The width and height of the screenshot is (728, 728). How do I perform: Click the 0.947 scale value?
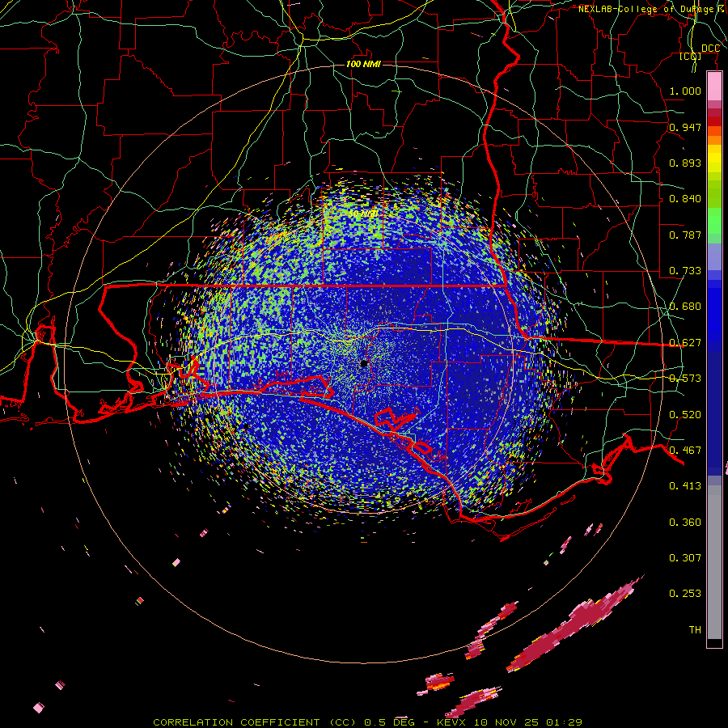[685, 127]
